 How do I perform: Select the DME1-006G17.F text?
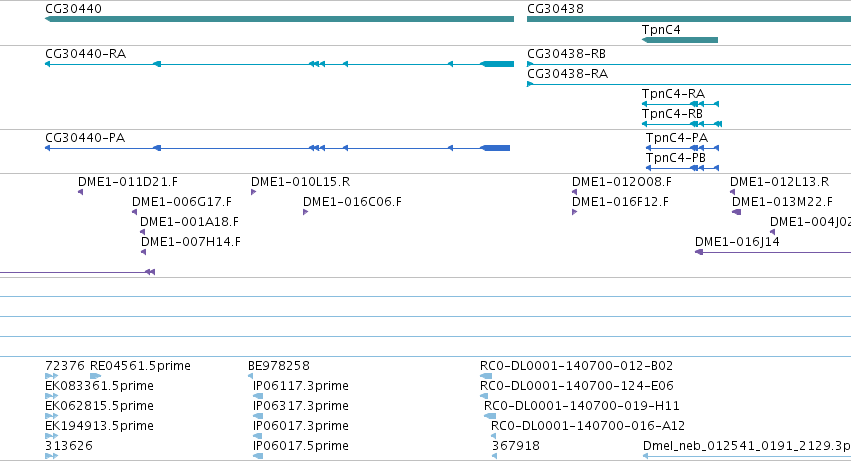pos(182,202)
